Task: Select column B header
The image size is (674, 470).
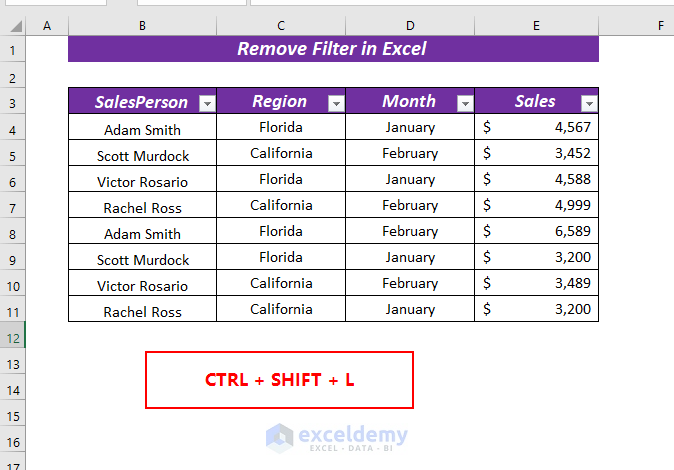Action: coord(142,25)
